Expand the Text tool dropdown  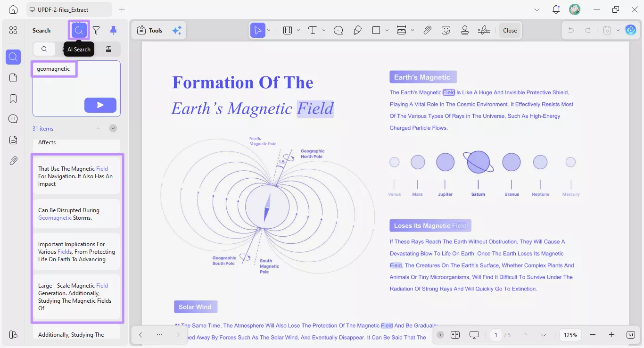point(324,30)
